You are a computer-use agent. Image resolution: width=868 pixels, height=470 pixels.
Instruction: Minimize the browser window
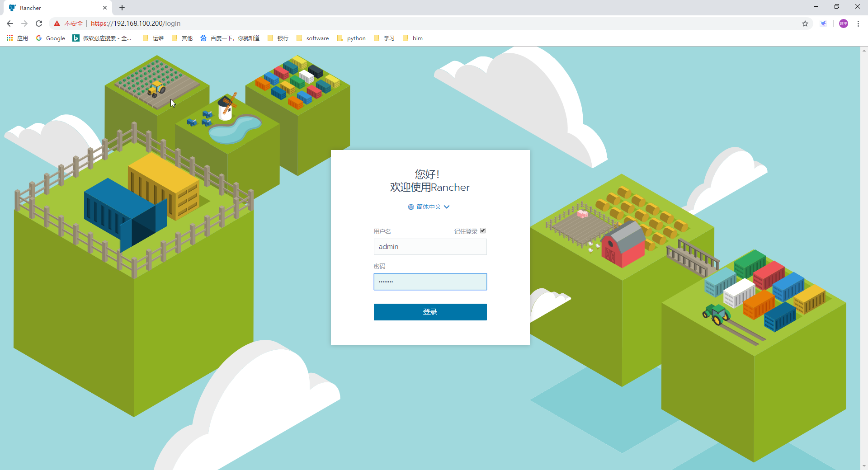coord(816,7)
